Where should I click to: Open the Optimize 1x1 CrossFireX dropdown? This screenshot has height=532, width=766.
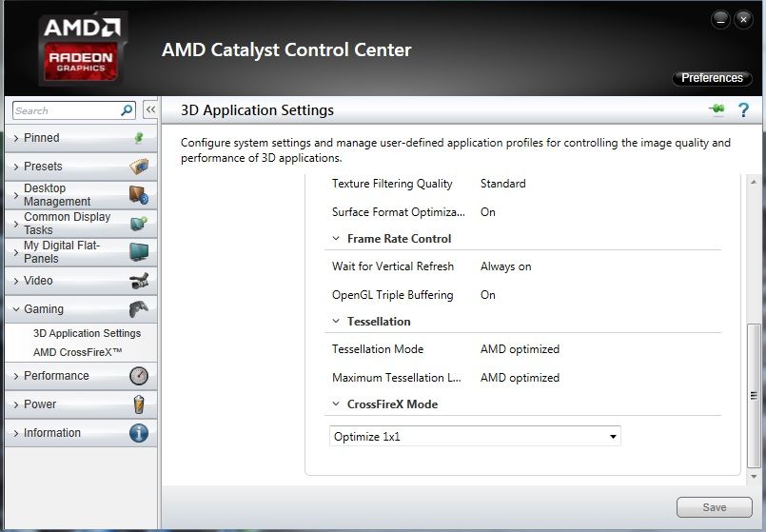[475, 436]
